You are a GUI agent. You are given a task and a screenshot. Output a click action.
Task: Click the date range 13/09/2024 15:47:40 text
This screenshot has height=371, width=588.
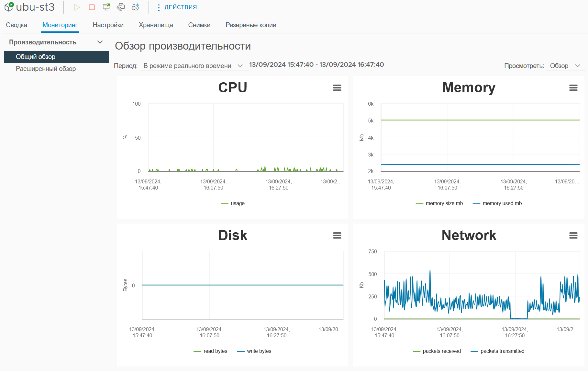(316, 64)
